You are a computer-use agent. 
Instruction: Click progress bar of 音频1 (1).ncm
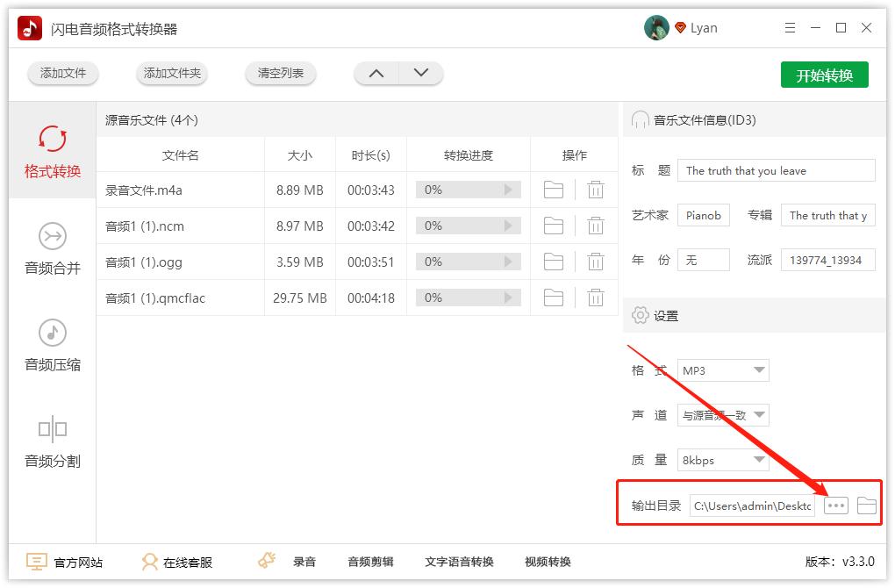(468, 226)
